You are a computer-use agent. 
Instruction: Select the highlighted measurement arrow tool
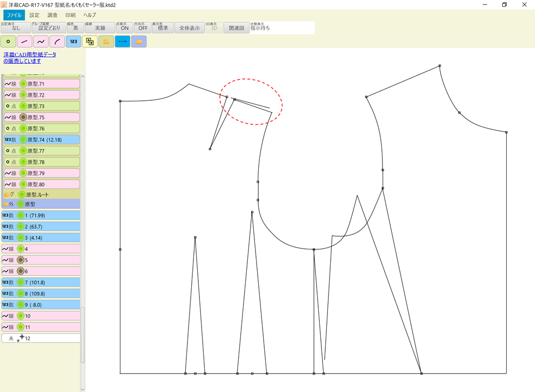click(122, 41)
